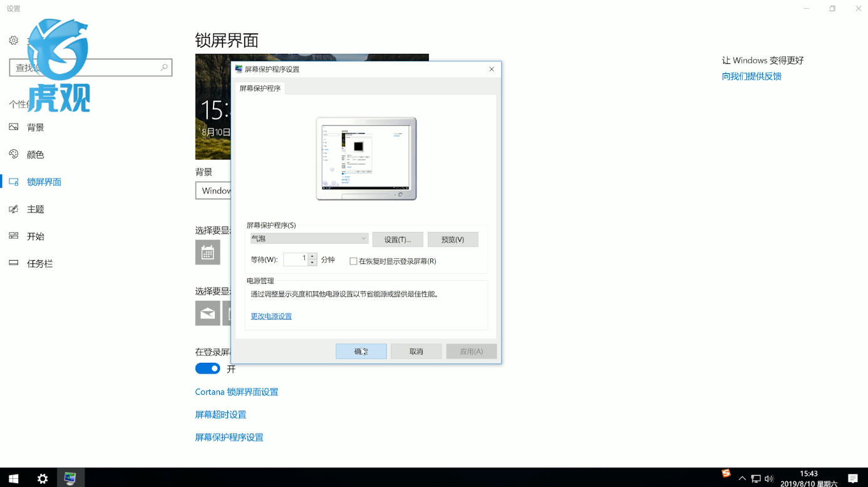
Task: Open the Windows Start menu
Action: [13, 478]
